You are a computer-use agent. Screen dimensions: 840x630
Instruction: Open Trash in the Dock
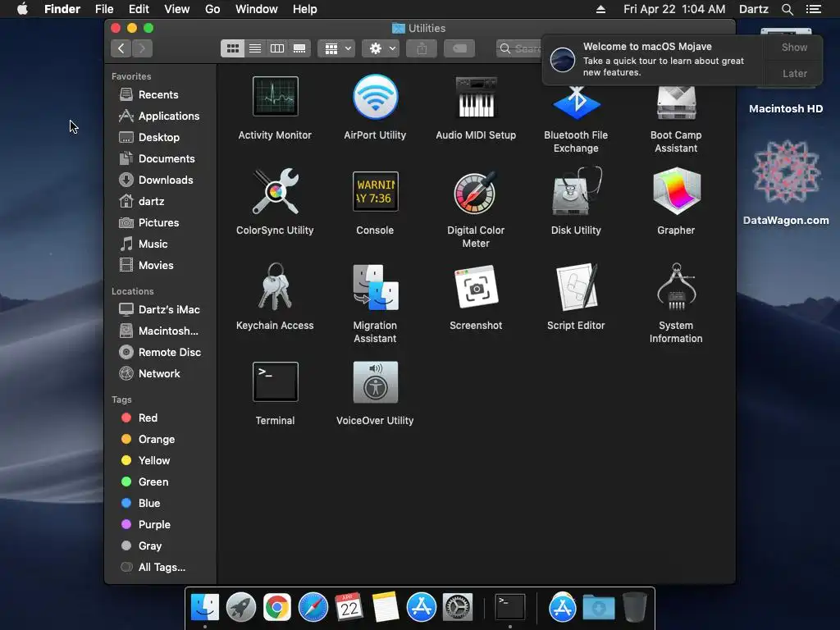[x=635, y=607]
